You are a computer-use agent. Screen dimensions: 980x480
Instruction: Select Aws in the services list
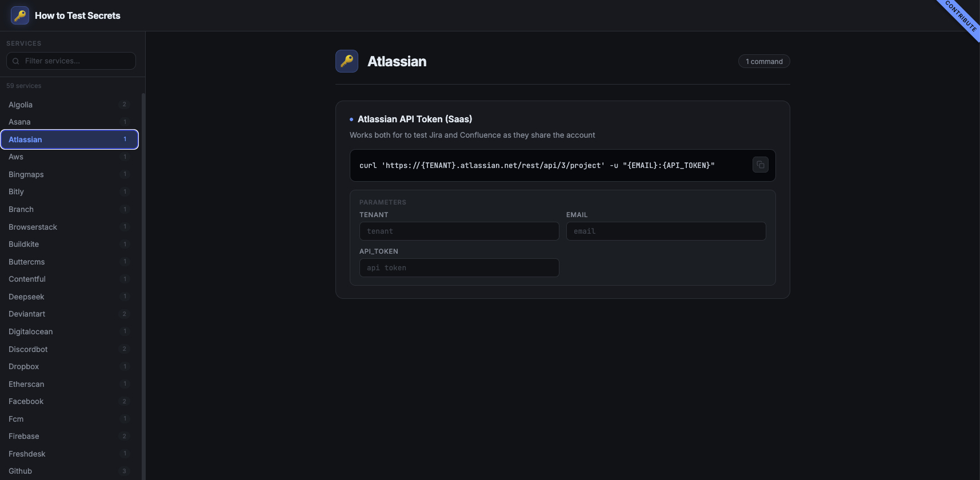[x=69, y=157]
